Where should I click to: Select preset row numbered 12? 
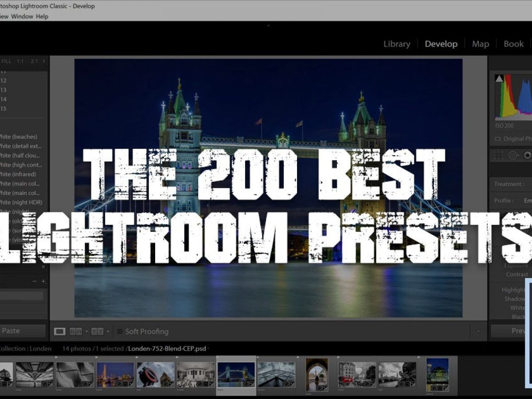4,80
